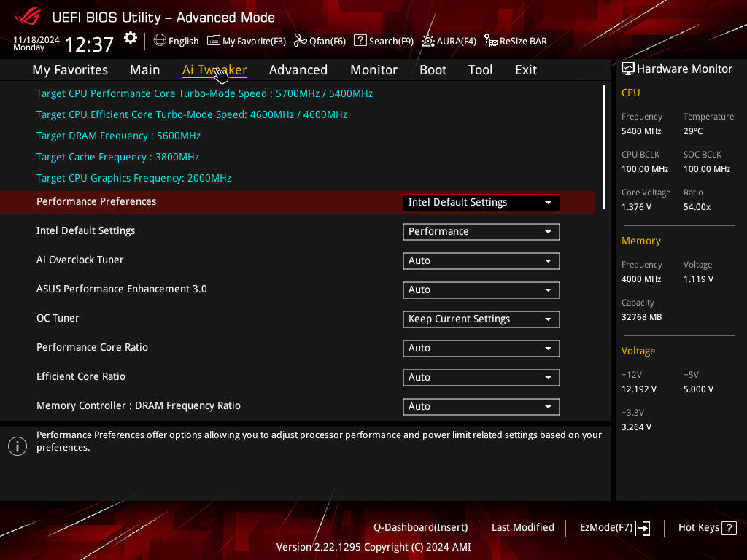Click the 11/18/2024 date text
Screen dimensions: 747x560
(x=36, y=40)
